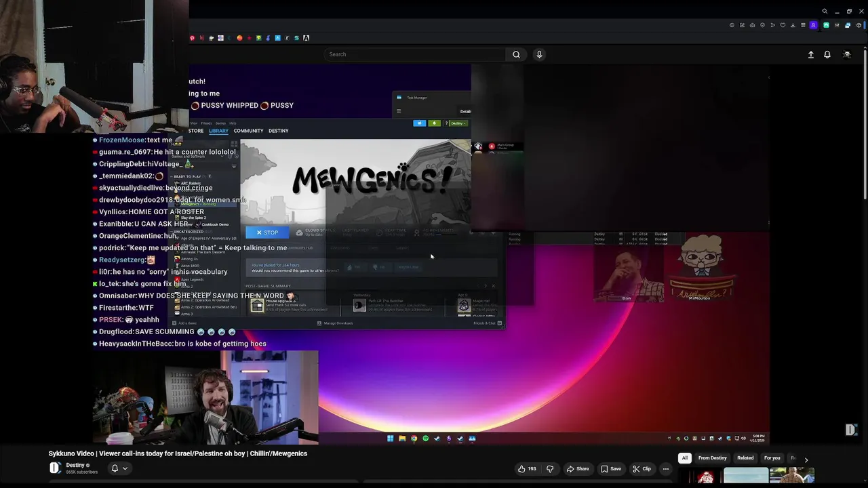This screenshot has height=488, width=868.
Task: Show more filter chips with right arrow
Action: coord(806,460)
